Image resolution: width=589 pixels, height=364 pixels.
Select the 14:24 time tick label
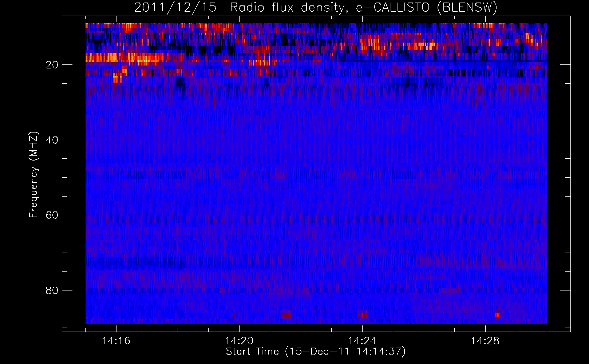click(x=362, y=341)
